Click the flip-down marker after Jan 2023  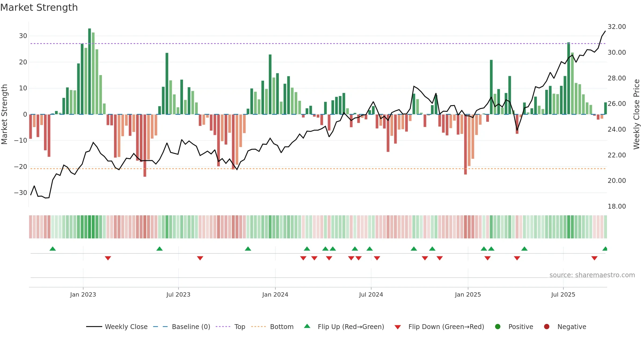coord(108,258)
